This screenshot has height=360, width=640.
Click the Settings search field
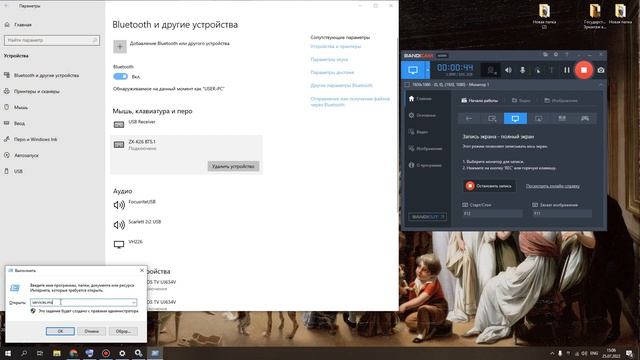(52, 40)
